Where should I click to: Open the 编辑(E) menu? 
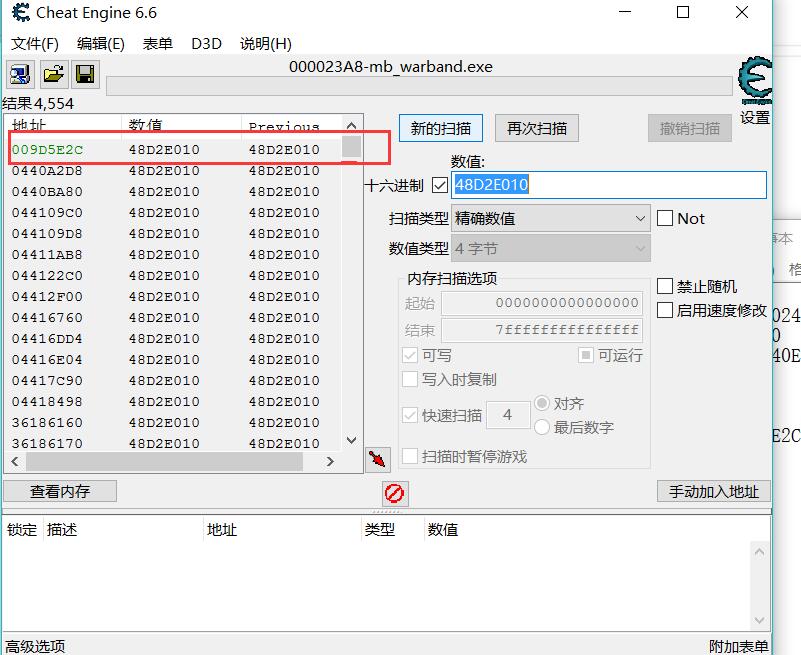pyautogui.click(x=101, y=44)
